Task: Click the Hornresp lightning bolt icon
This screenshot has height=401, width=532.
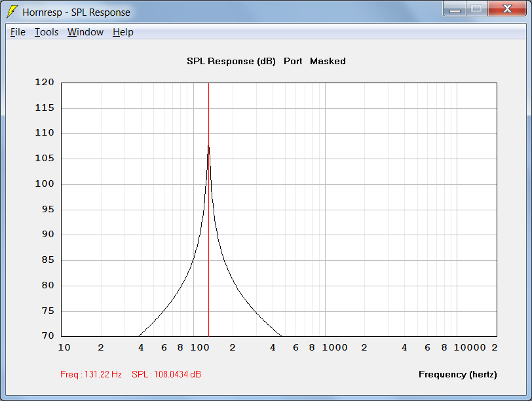Action: point(12,12)
